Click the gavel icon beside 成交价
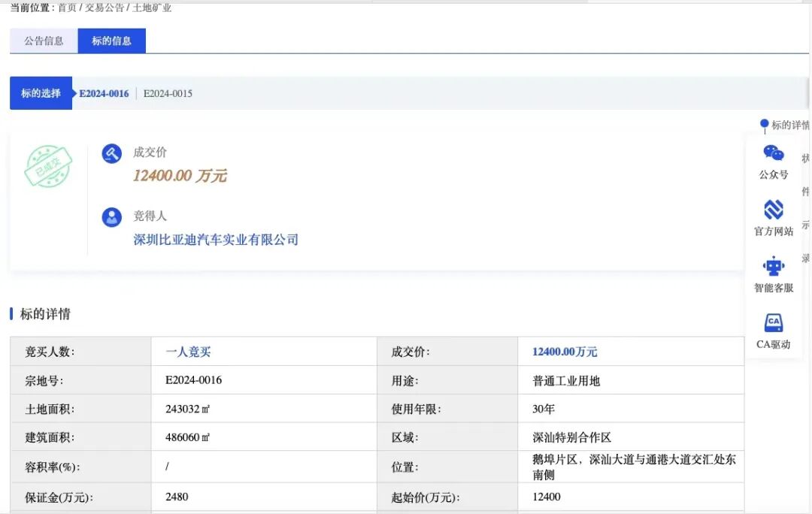 tap(111, 153)
